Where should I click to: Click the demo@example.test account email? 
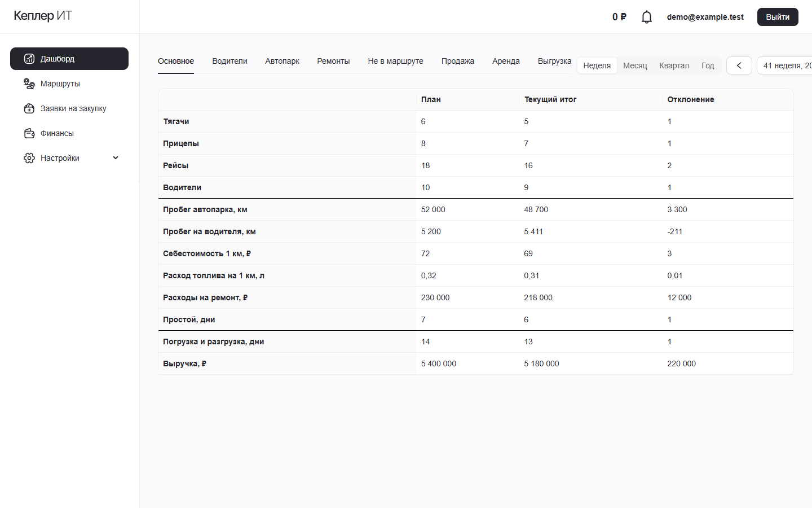[x=705, y=17]
